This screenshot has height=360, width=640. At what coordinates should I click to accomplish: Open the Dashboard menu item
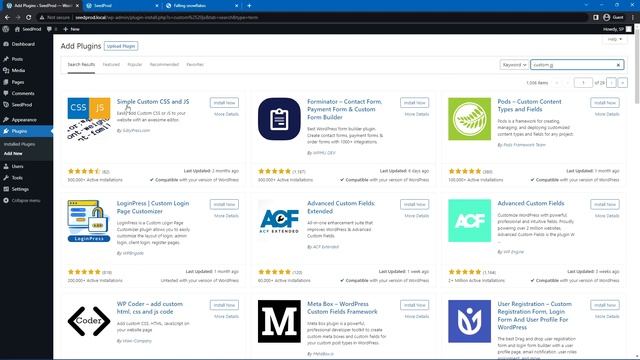(x=23, y=44)
